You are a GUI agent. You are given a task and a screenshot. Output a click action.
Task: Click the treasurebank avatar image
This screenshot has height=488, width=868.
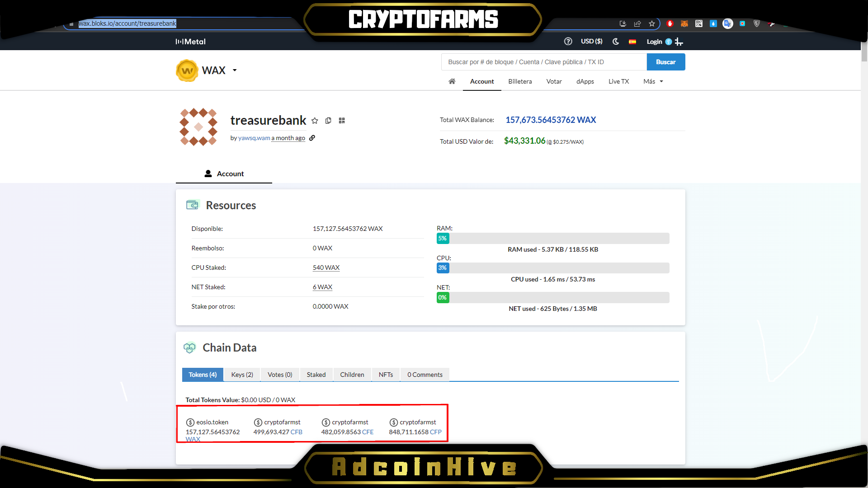[x=198, y=127]
